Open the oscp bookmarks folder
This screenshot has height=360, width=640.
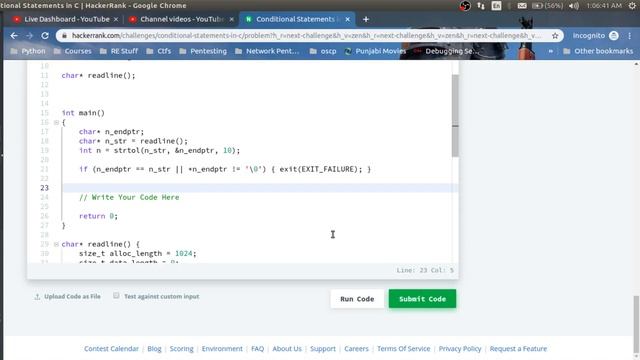[x=323, y=51]
